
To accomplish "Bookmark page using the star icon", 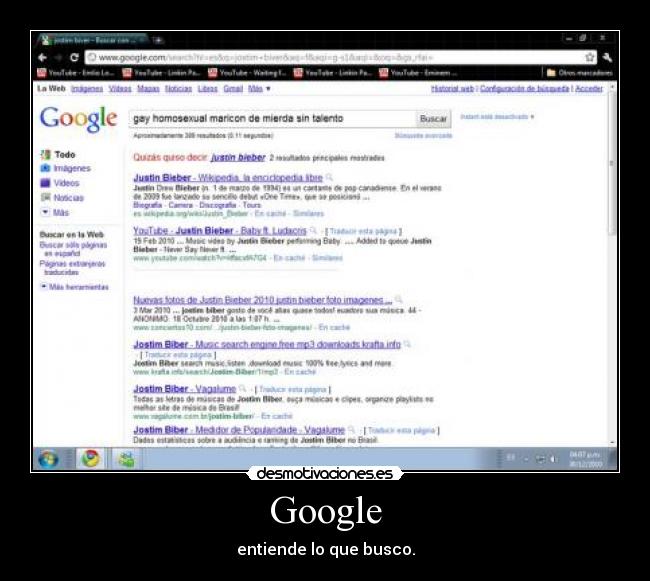I will coord(589,57).
